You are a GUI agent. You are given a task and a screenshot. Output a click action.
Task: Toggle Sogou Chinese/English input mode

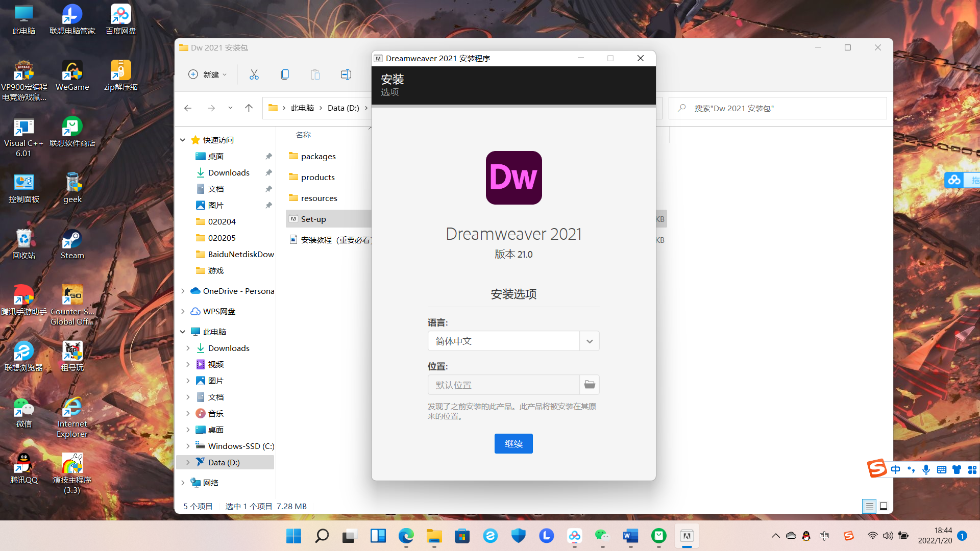pos(895,469)
